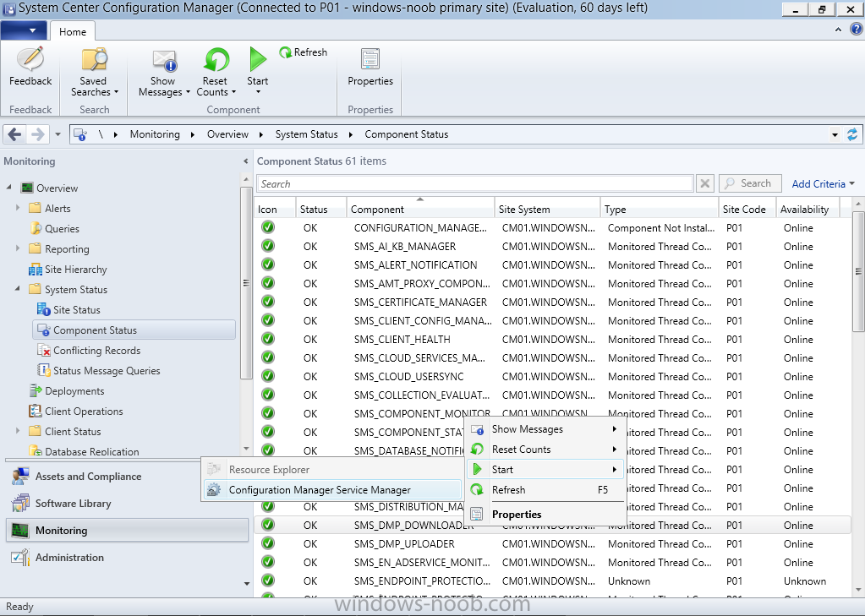Sort by Component column header

click(x=420, y=209)
